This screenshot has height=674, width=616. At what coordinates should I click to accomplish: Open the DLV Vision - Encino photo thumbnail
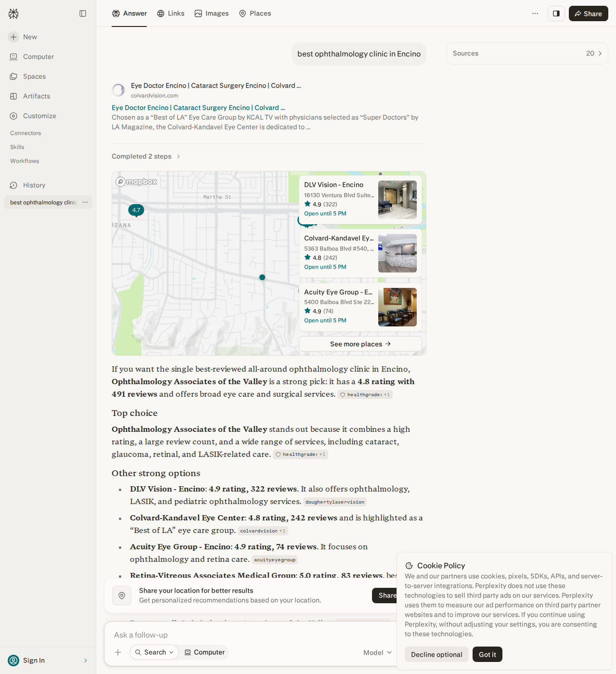(x=398, y=200)
